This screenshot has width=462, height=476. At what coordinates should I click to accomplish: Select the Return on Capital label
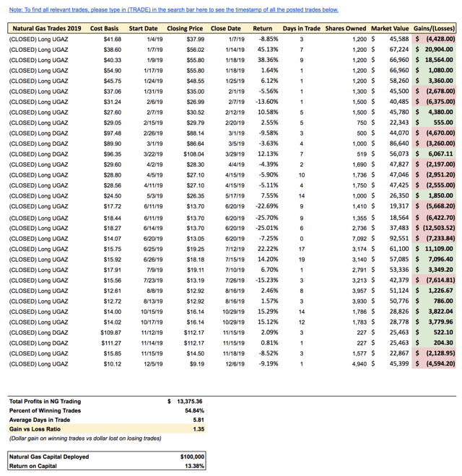point(32,466)
